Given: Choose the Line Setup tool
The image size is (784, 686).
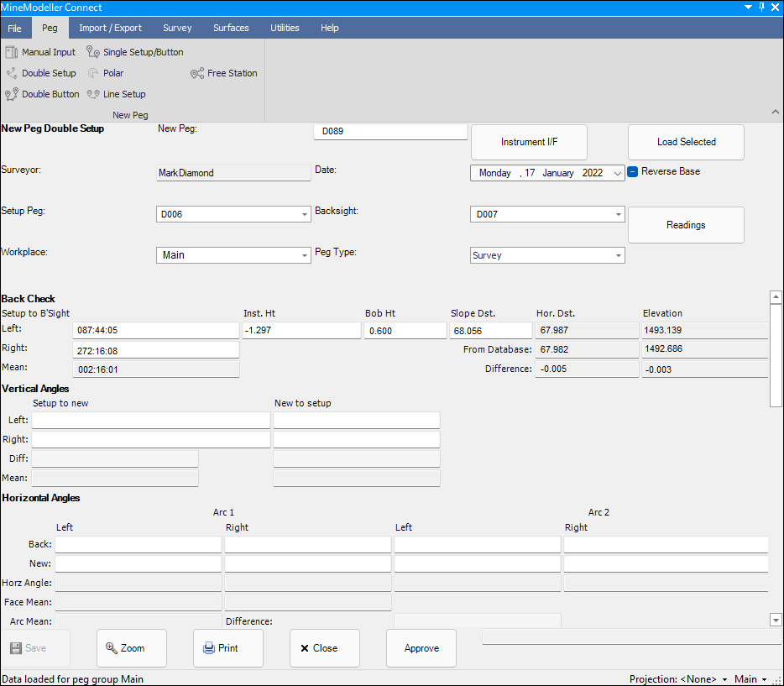Looking at the screenshot, I should 117,94.
